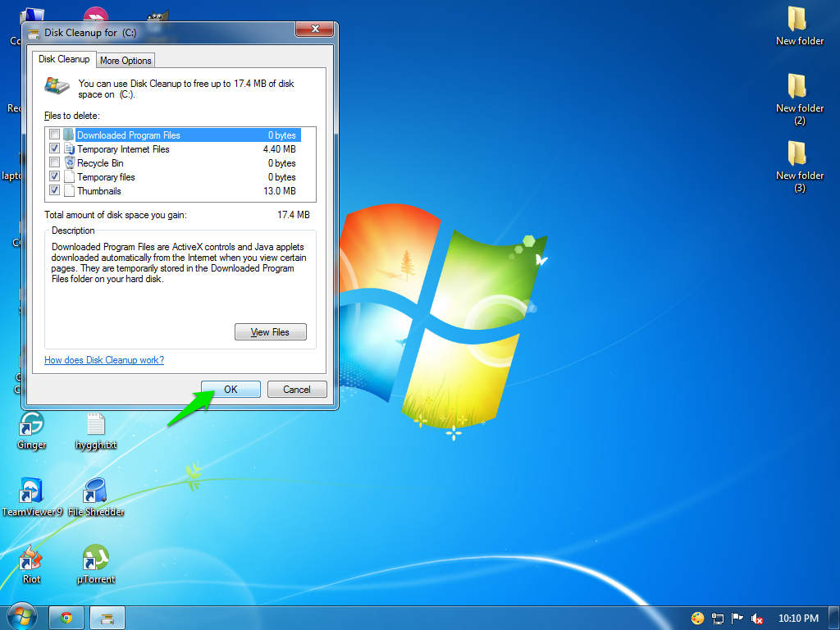The height and width of the screenshot is (630, 840).
Task: Select the New folder (2) desktop icon
Action: [x=799, y=99]
